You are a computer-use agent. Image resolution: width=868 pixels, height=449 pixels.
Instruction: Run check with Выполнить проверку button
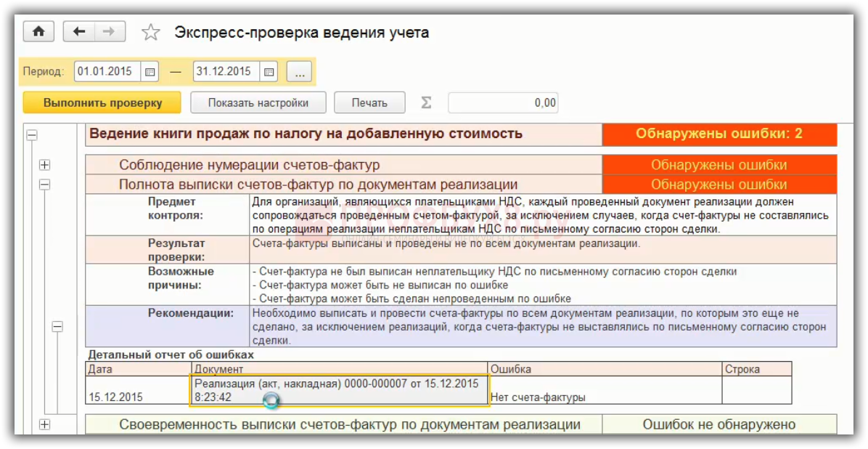102,102
